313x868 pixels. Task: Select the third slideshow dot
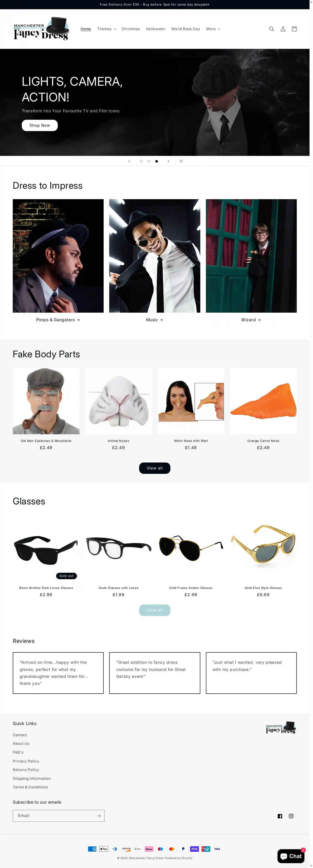tap(156, 161)
